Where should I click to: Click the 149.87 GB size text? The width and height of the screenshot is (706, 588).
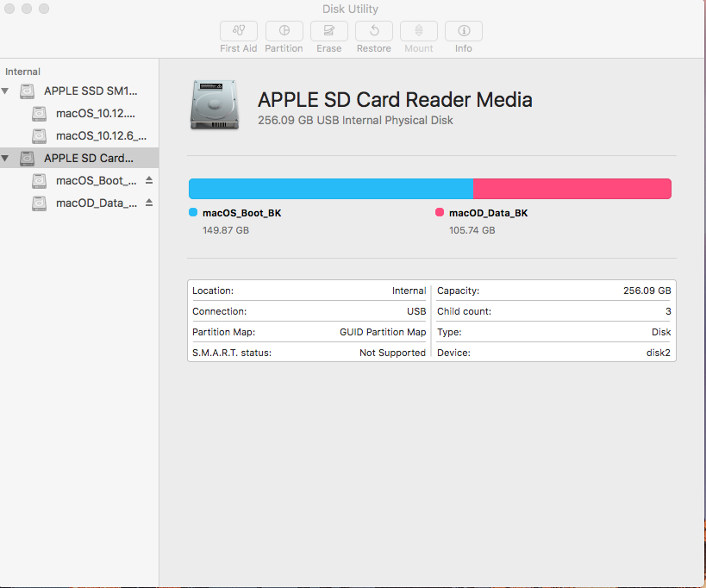[226, 230]
